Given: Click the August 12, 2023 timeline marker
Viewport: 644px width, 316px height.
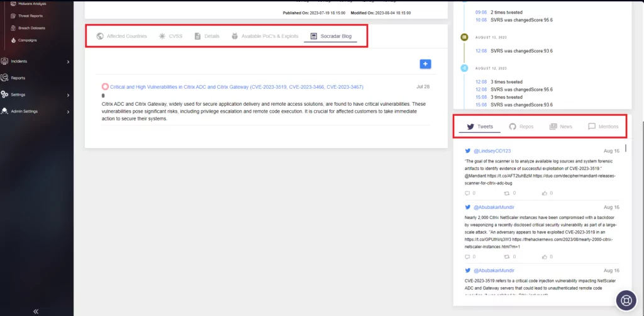Looking at the screenshot, I should click(x=465, y=68).
